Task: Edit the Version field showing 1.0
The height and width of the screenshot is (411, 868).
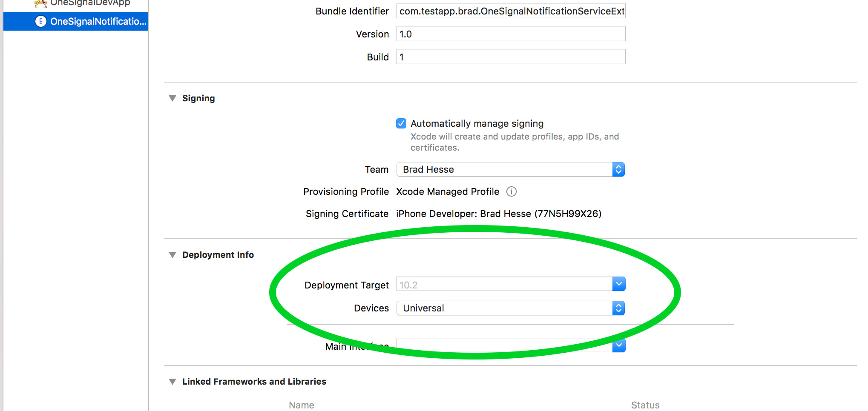Action: click(x=511, y=34)
